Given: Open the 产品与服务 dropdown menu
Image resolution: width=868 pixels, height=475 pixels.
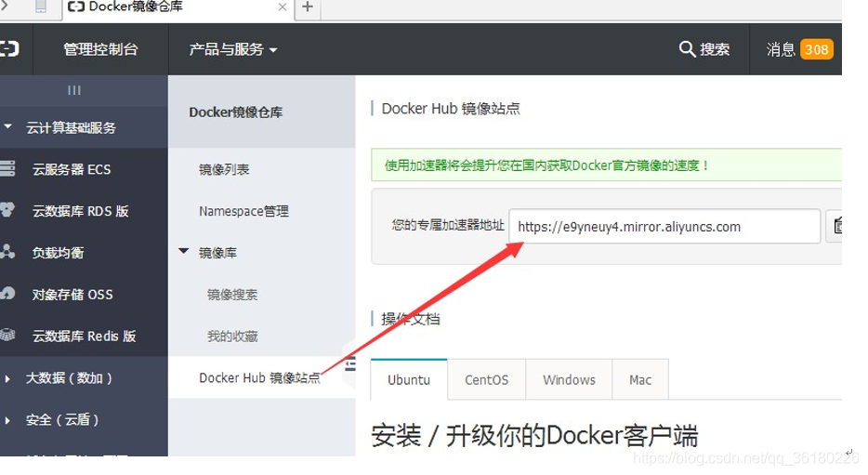Looking at the screenshot, I should [233, 49].
